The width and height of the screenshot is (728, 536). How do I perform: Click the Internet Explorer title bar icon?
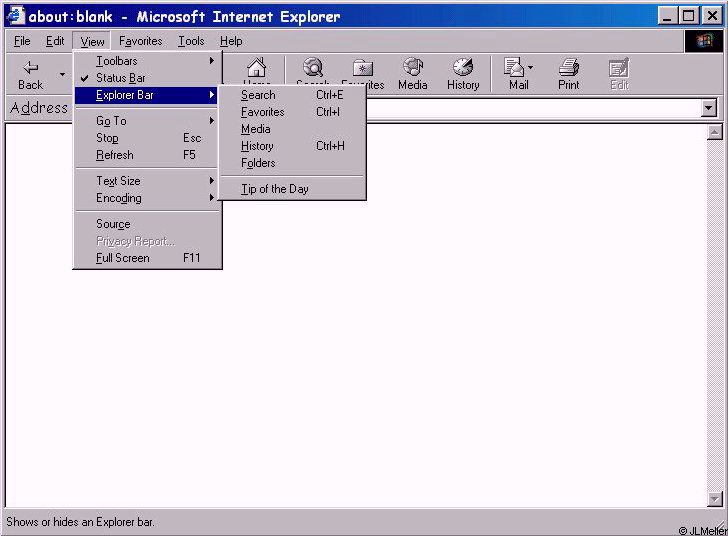pos(15,15)
